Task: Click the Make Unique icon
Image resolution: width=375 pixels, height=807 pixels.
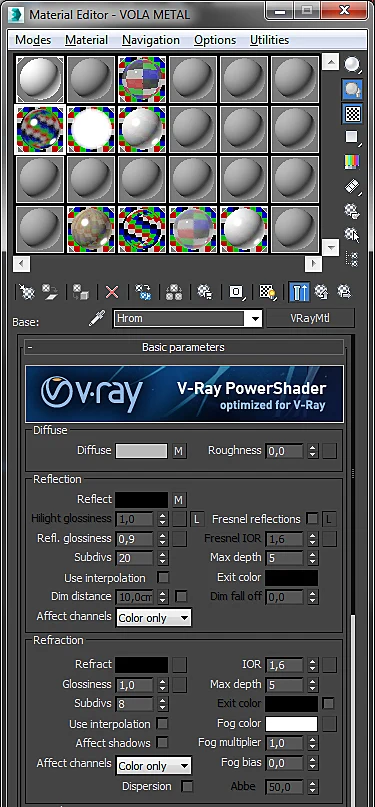Action: click(x=173, y=292)
